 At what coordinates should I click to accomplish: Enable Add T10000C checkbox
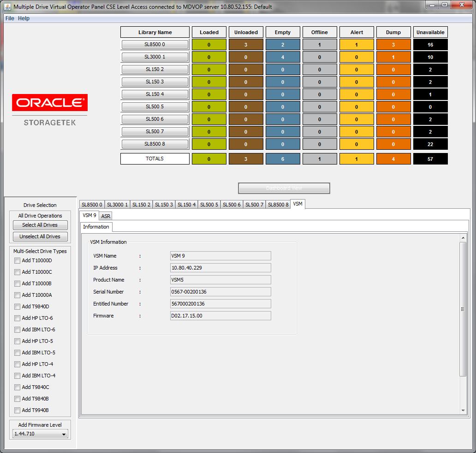coord(18,272)
